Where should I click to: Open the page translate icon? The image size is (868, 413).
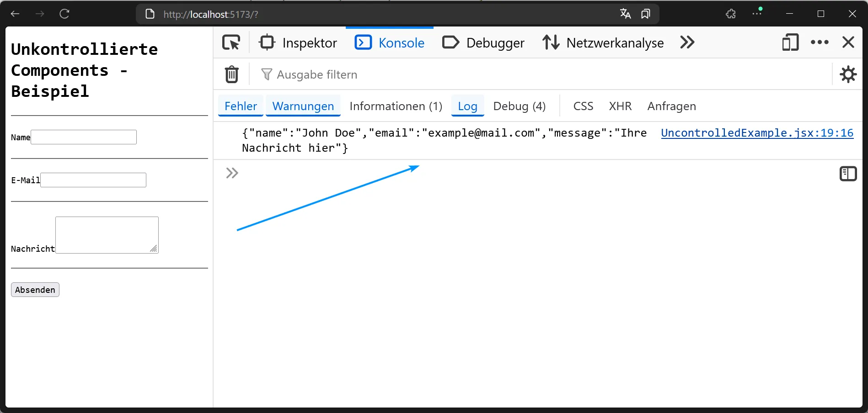tap(625, 14)
